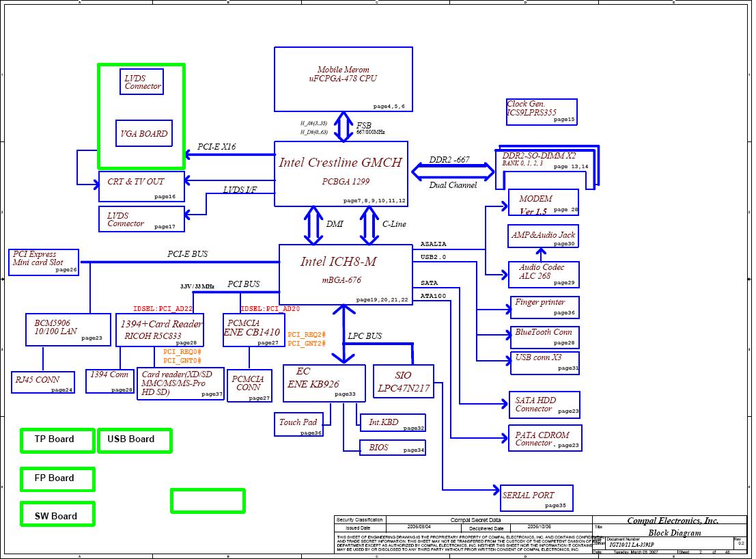Select the PCI-E BUS label

point(188,254)
